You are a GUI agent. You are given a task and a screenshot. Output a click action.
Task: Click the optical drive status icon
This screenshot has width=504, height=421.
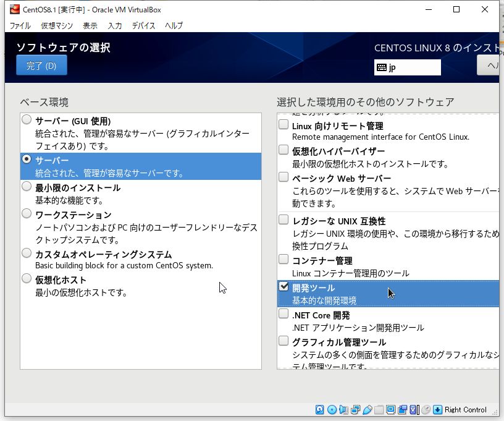(332, 409)
